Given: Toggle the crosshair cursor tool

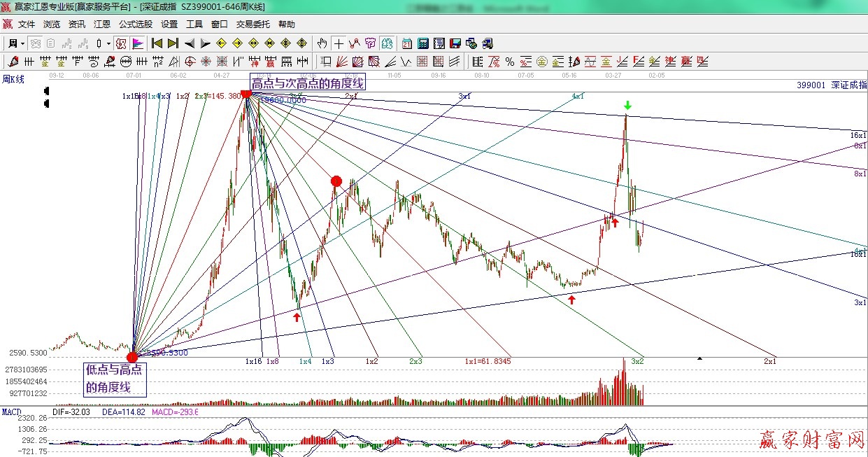Looking at the screenshot, I should coord(339,43).
